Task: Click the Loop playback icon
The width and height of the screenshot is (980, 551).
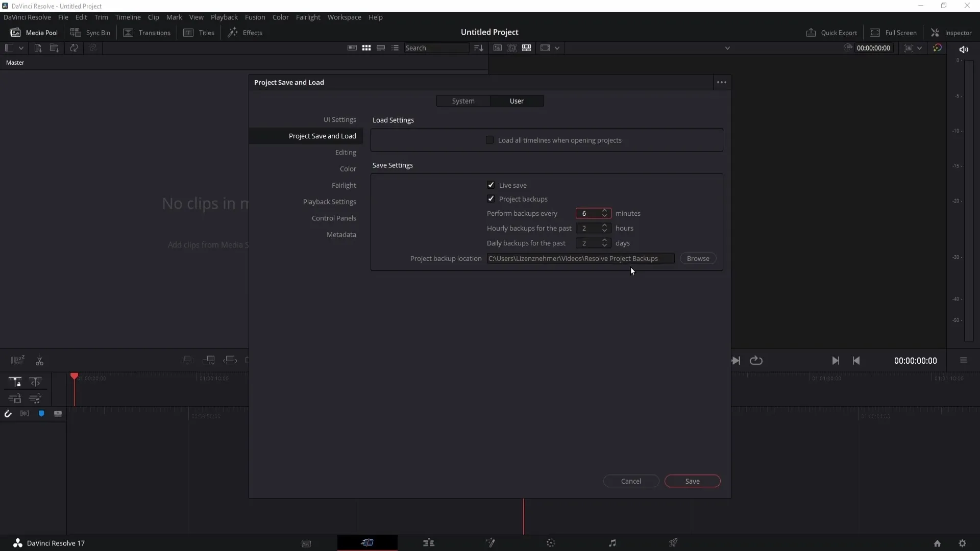Action: 756,360
